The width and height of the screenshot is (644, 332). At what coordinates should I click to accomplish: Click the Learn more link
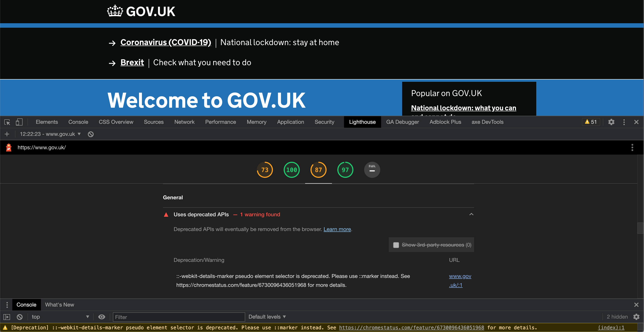pos(337,229)
